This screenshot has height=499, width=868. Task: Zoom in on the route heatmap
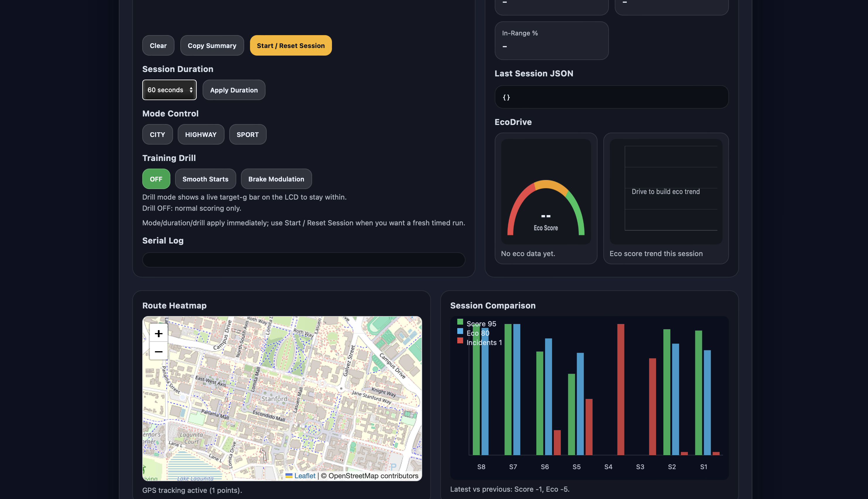pos(158,333)
